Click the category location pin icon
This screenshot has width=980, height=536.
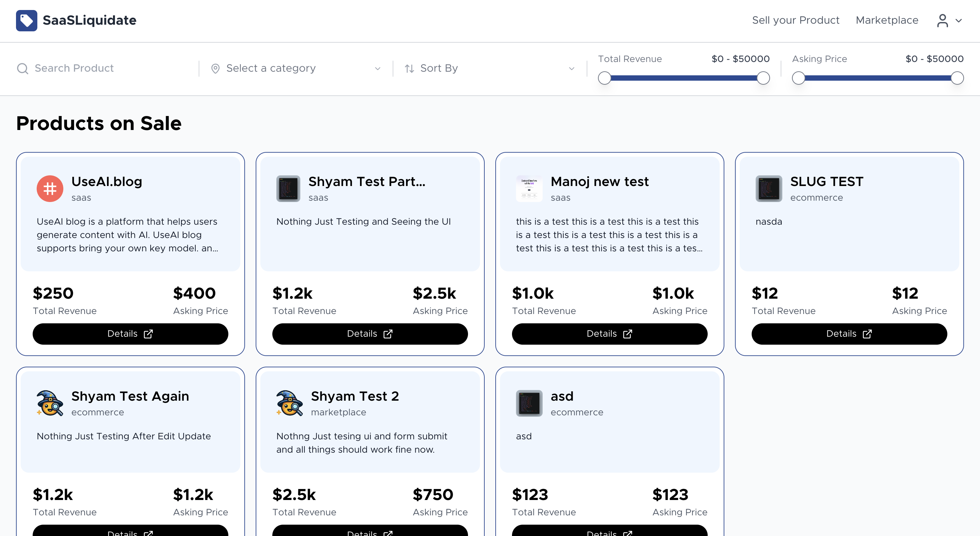(215, 68)
